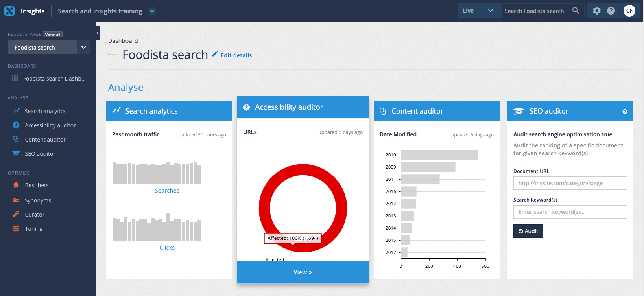644x296 pixels.
Task: Click the Curator wand icon
Action: coord(16,214)
